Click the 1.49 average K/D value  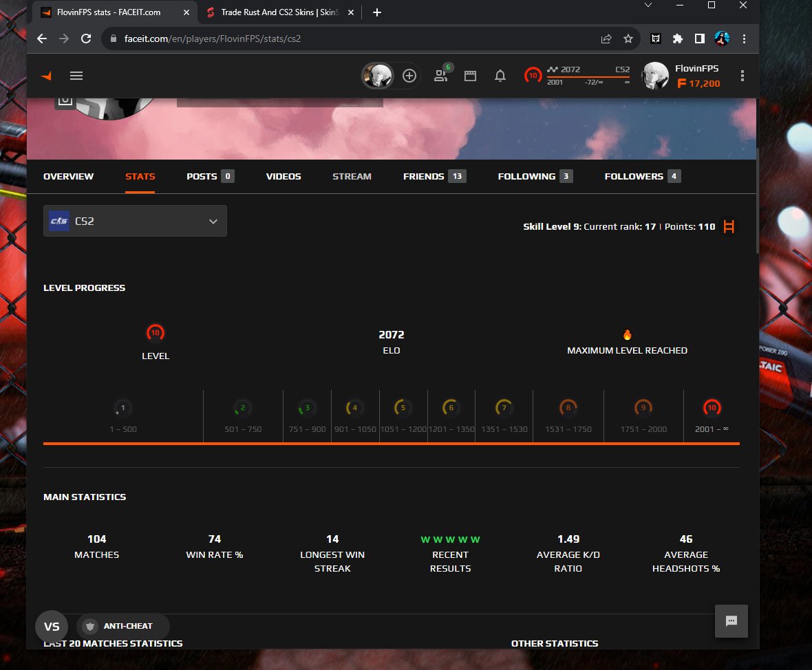click(568, 539)
